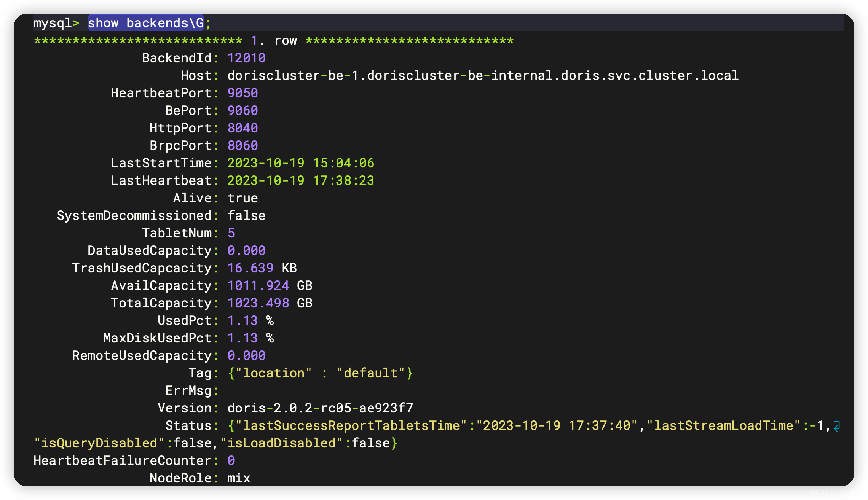Click lastStreamLoadTime key in Status
Viewport: 868px width, 500px height.
723,426
